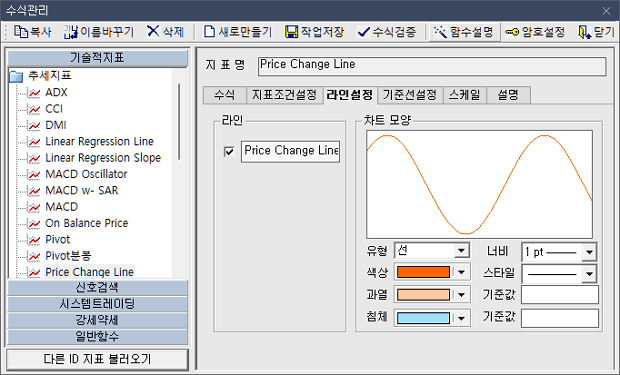Uncheck the Price Change Line checkbox

tap(229, 151)
